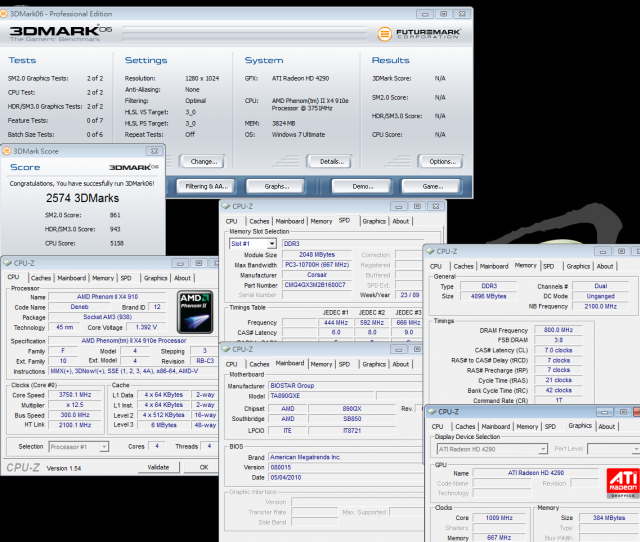Screen dimensions: 640x542
Task: Click the BIOS date 05/04/2010 field
Action: click(345, 478)
